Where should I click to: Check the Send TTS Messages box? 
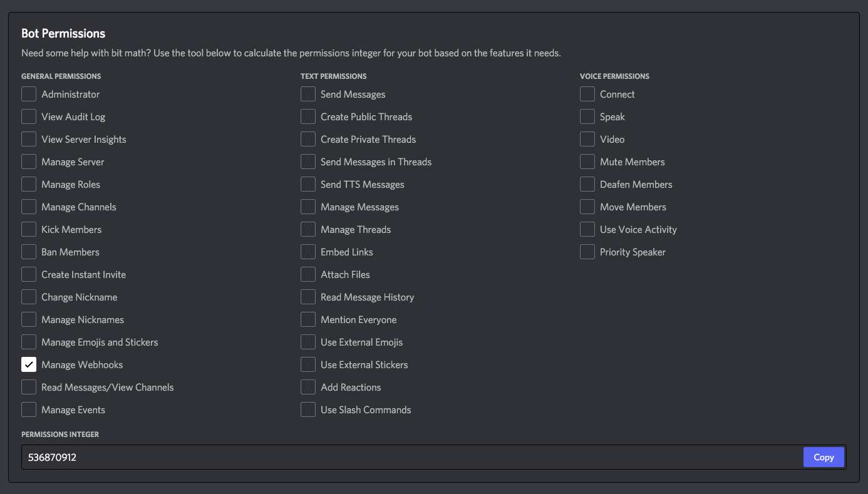tap(307, 184)
